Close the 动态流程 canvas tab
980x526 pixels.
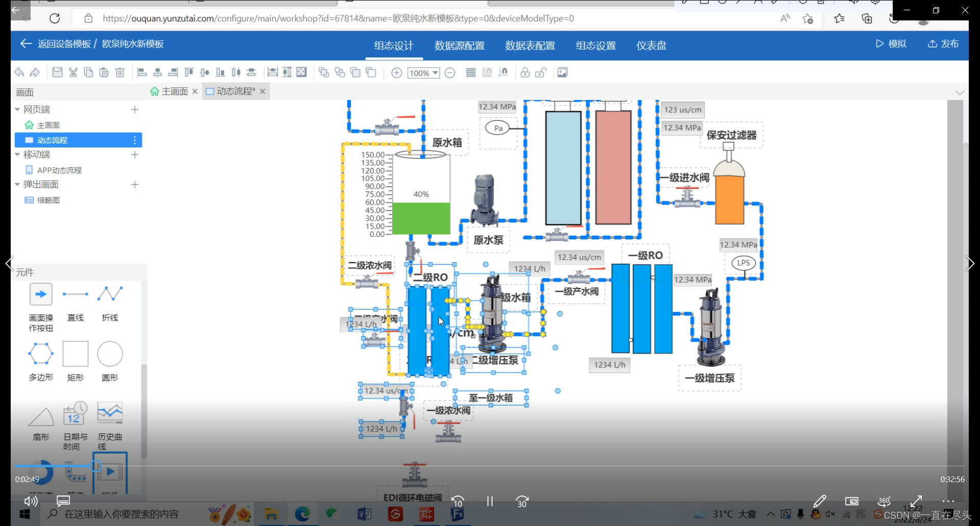coord(262,91)
